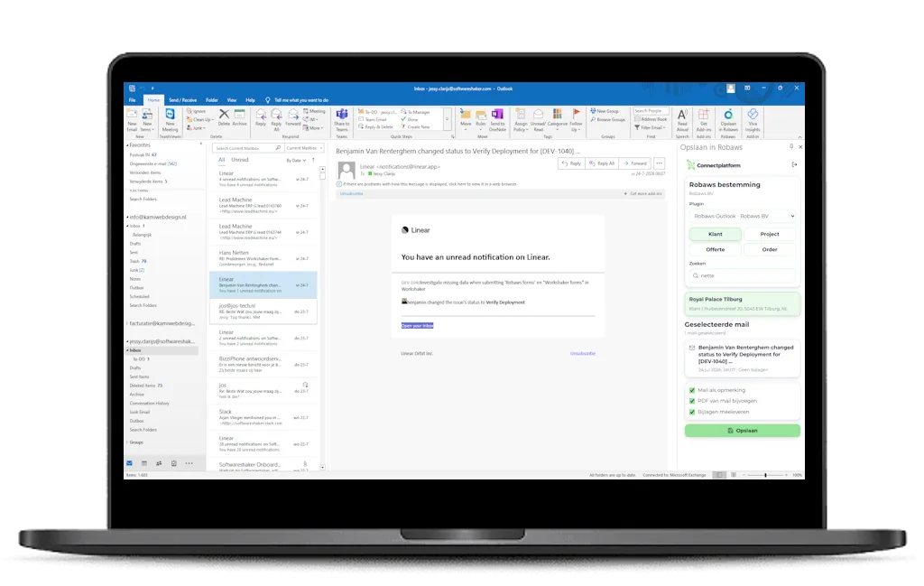Select the Project destination option
The width and height of the screenshot is (924, 586).
click(769, 234)
